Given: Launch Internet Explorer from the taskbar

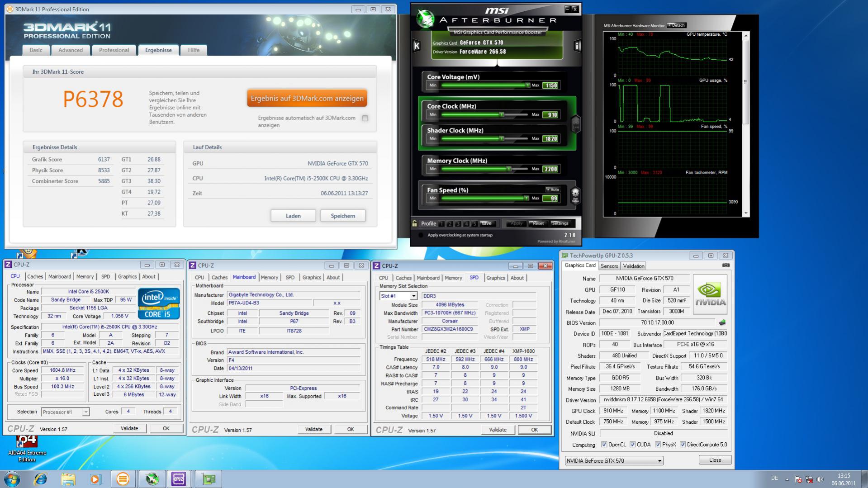Looking at the screenshot, I should (x=41, y=479).
